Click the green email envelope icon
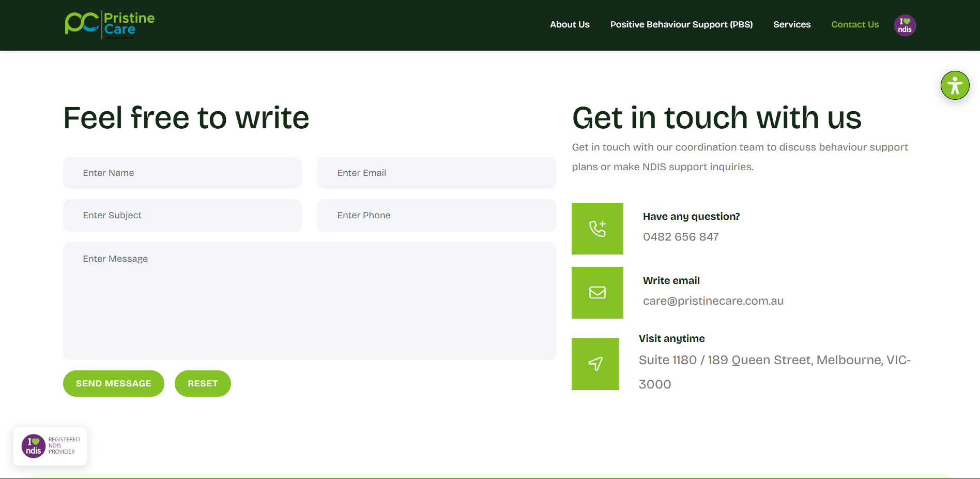Viewport: 980px width, 479px height. click(598, 293)
